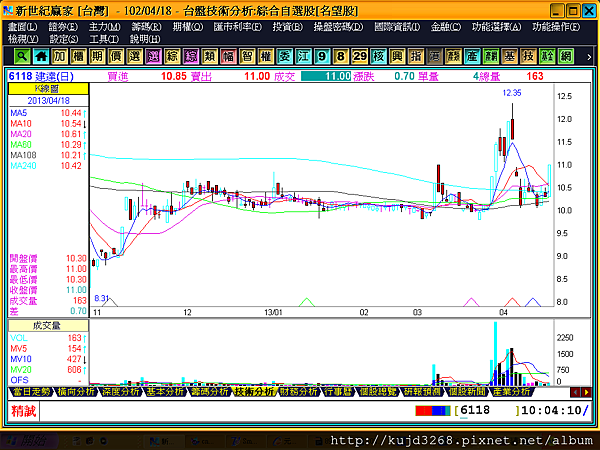Viewport: 600px width, 450px height.
Task: Switch to the 行事曆 tab
Action: 338,391
